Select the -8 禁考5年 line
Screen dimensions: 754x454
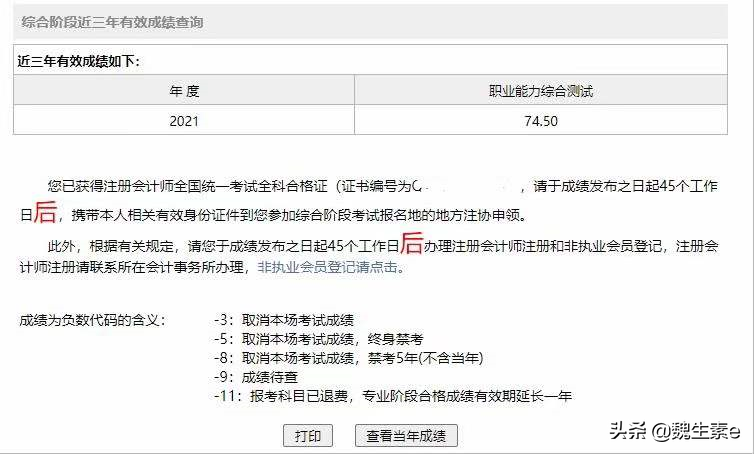tap(349, 358)
